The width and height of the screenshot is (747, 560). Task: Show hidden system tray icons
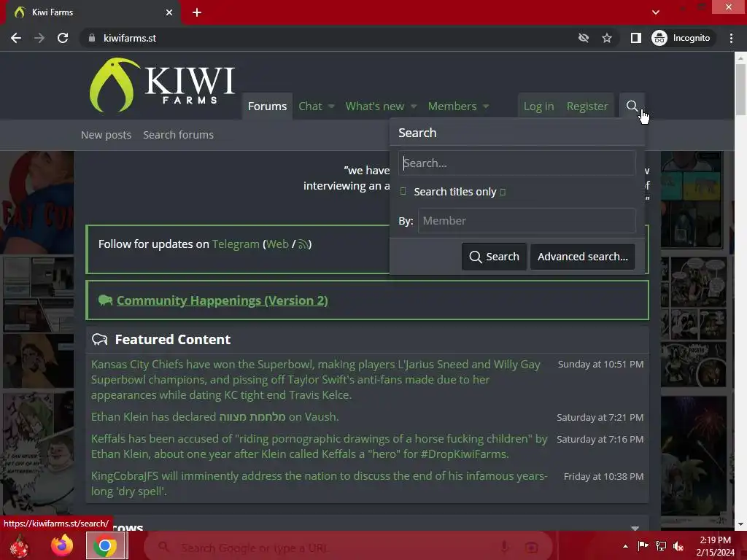[x=625, y=546]
